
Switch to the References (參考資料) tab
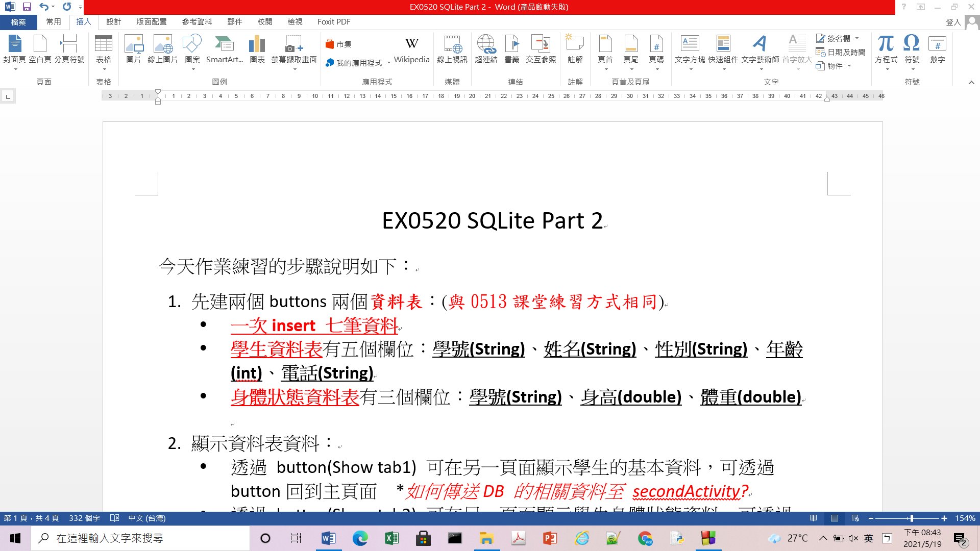pos(197,22)
